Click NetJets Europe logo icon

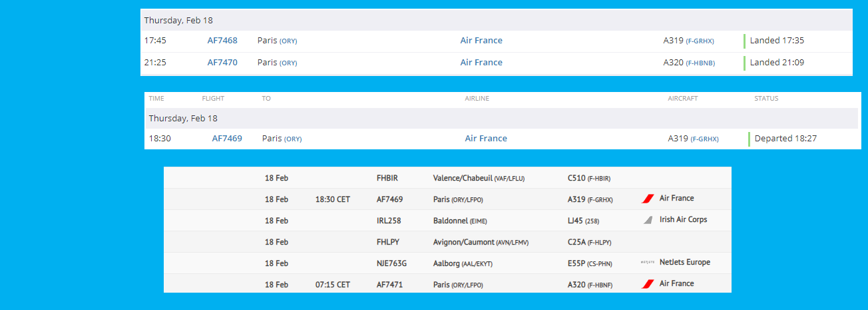[648, 263]
